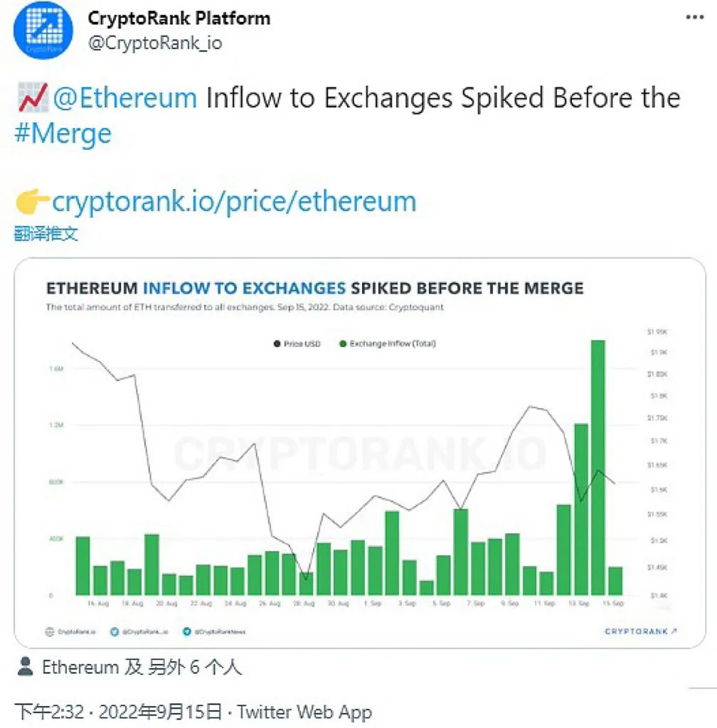Viewport: 717px width, 728px height.
Task: Open the #Merge hashtag
Action: tap(64, 134)
